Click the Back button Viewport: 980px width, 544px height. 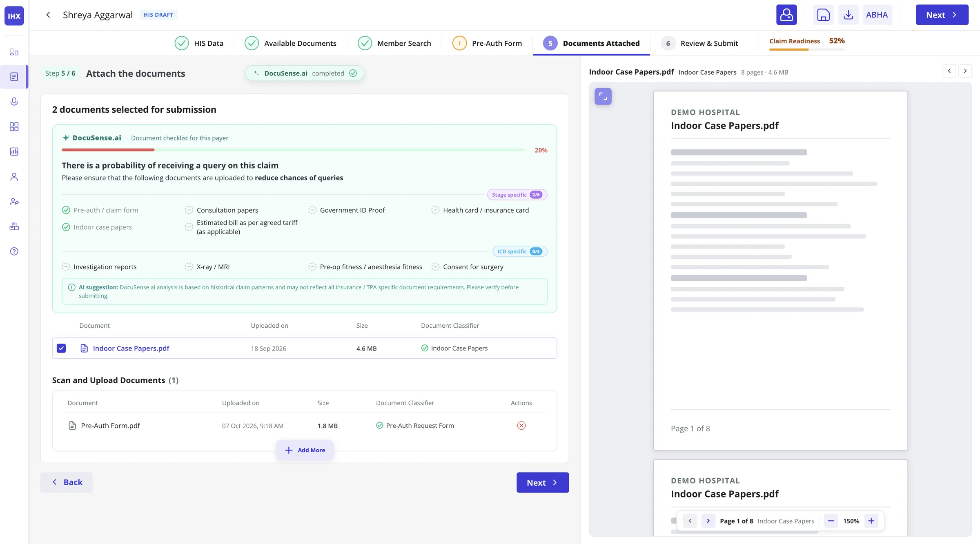(x=67, y=482)
